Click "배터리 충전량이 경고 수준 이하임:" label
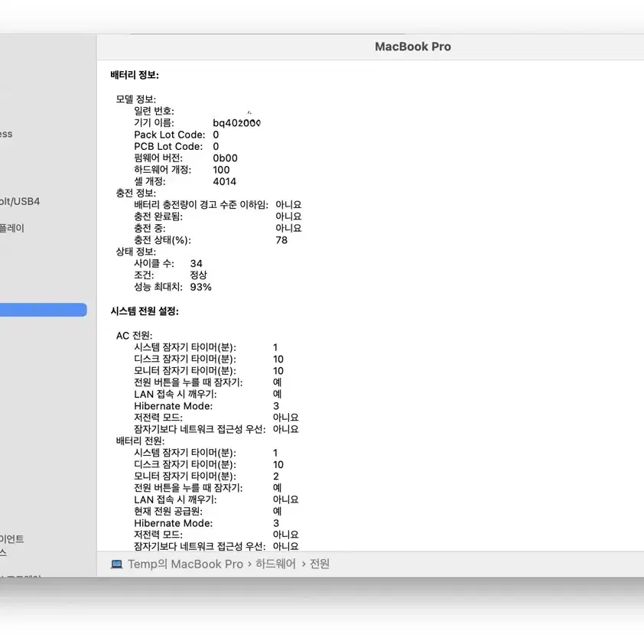This screenshot has height=644, width=644. click(x=201, y=204)
